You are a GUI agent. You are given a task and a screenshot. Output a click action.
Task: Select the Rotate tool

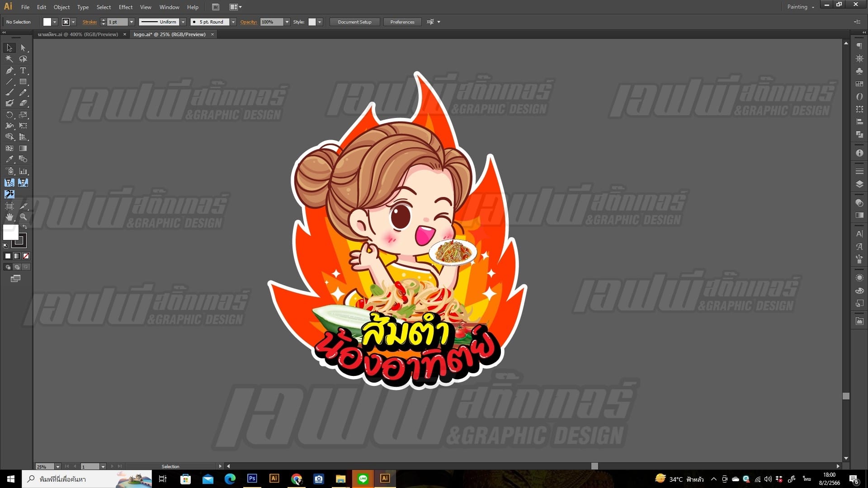[9, 115]
